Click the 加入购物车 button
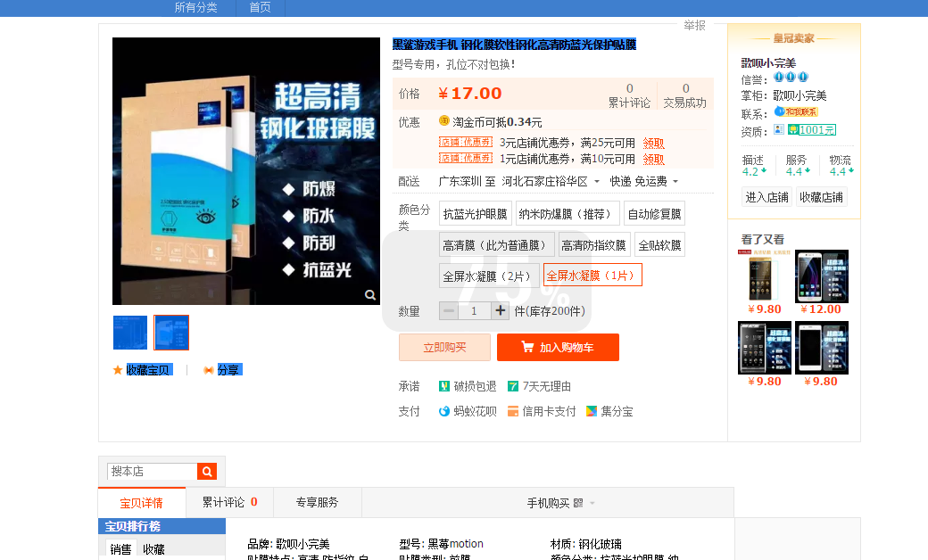Image resolution: width=928 pixels, height=560 pixels. click(558, 347)
